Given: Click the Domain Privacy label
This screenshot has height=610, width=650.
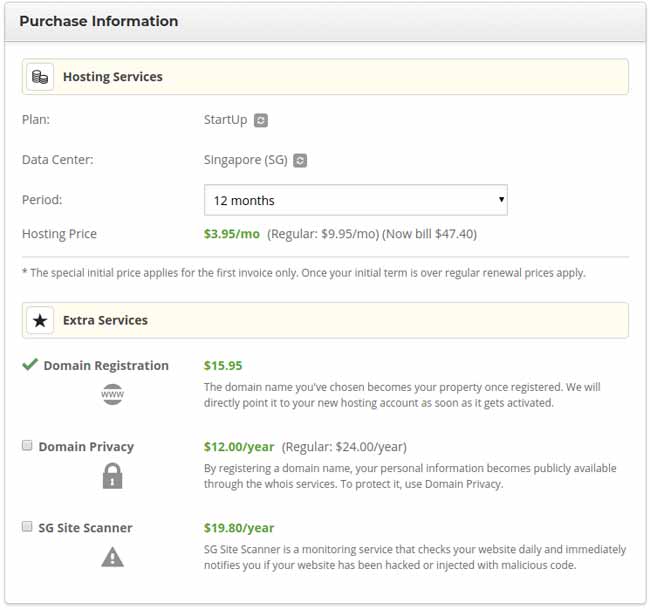Looking at the screenshot, I should [86, 447].
